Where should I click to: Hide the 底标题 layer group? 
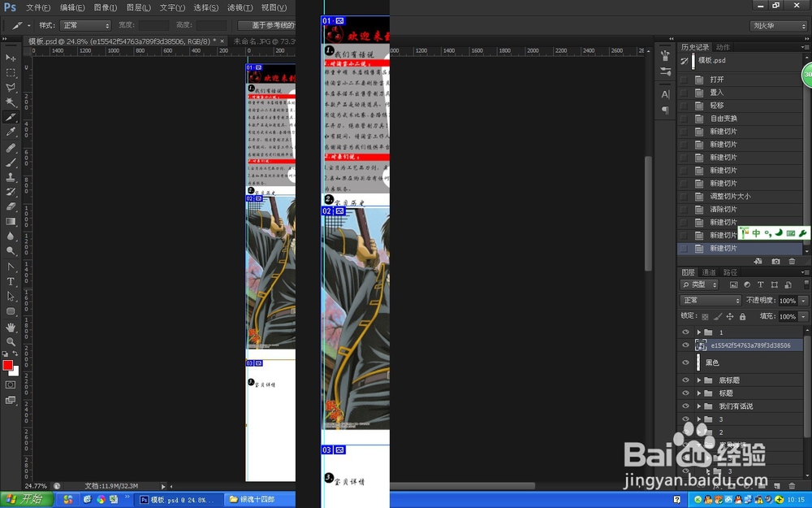coord(685,380)
